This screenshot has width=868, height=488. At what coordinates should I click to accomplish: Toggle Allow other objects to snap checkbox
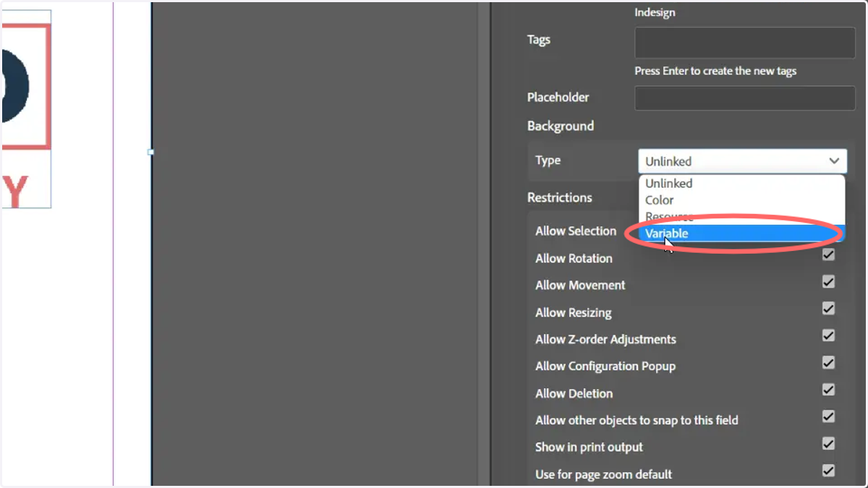click(828, 416)
